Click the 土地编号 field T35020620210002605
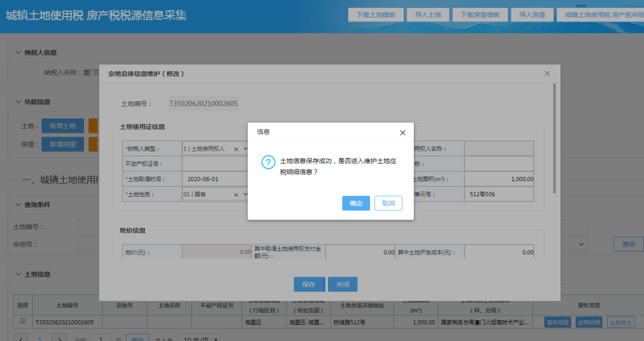Image resolution: width=644 pixels, height=341 pixels. point(204,104)
